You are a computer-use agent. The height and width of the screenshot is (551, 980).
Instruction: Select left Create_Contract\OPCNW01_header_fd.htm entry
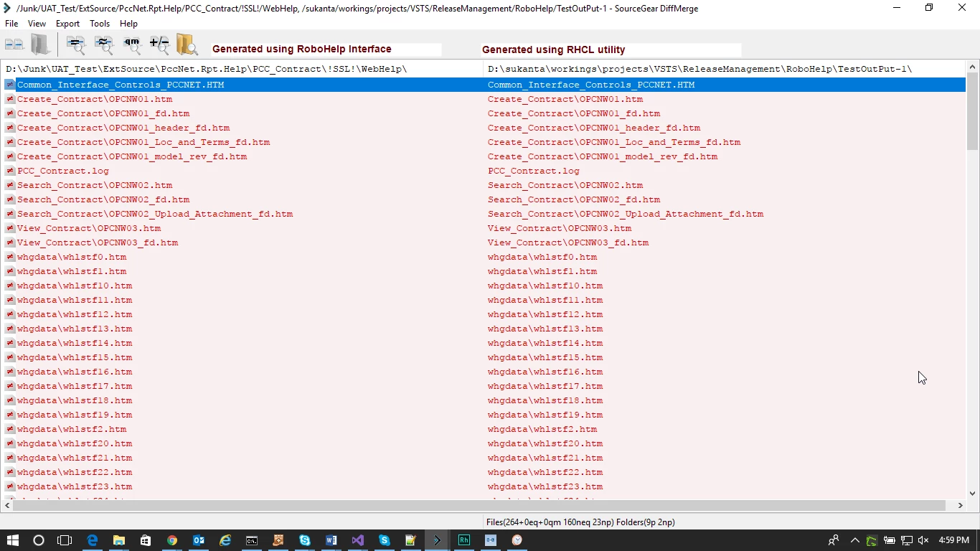tap(123, 128)
